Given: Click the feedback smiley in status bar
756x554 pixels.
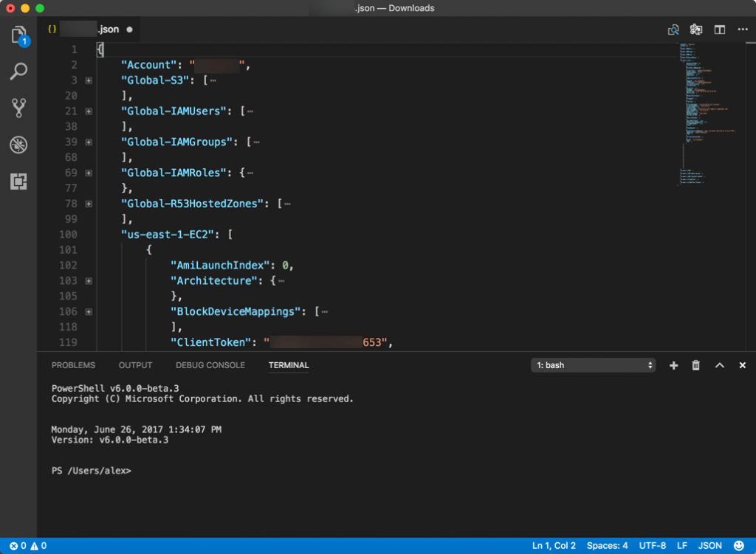Looking at the screenshot, I should (738, 545).
